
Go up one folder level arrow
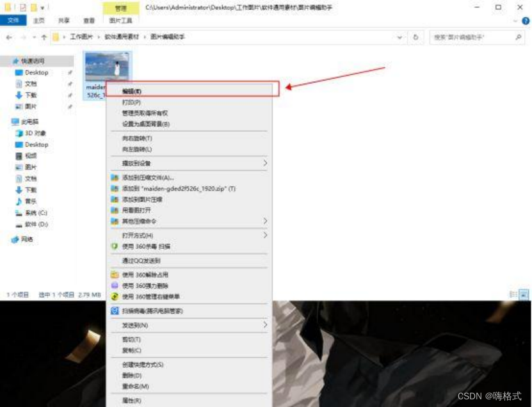[x=44, y=37]
